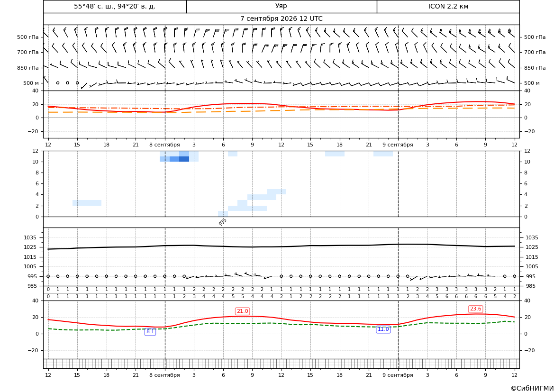Click the darkest blue cloud cell at 10 km
This screenshot has width=554, height=392.
coord(184,159)
